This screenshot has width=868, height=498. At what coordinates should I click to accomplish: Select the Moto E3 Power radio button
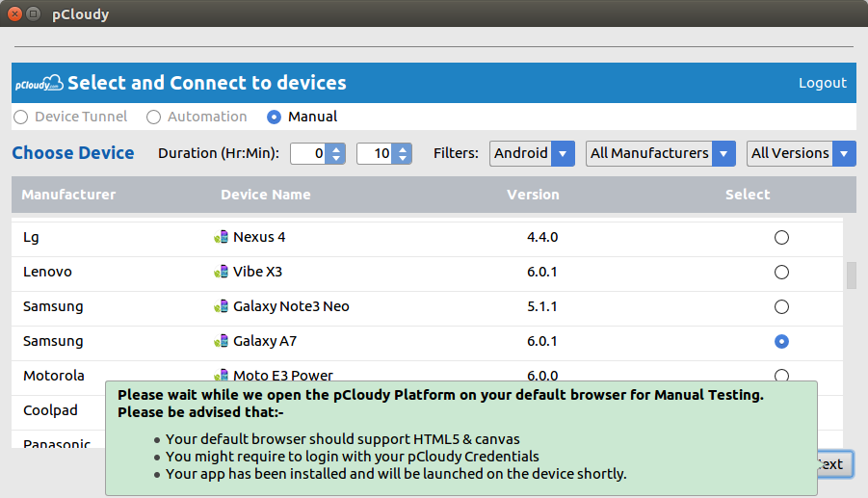[x=781, y=375]
